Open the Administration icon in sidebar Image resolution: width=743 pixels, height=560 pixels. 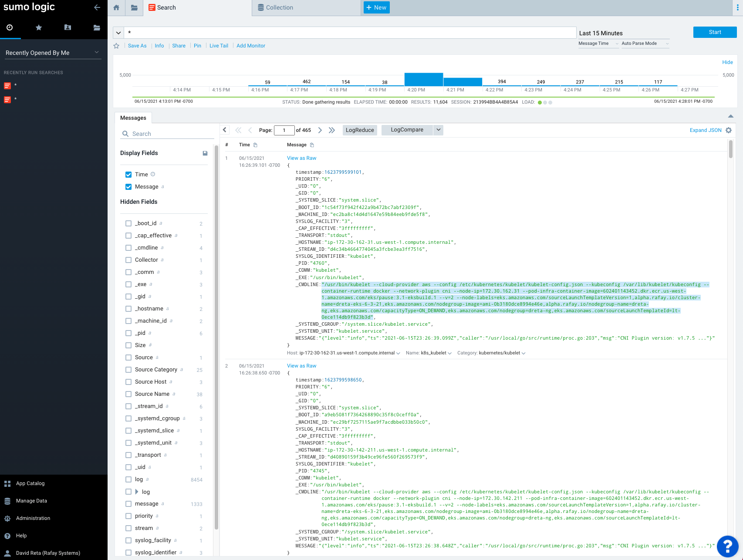pyautogui.click(x=7, y=519)
